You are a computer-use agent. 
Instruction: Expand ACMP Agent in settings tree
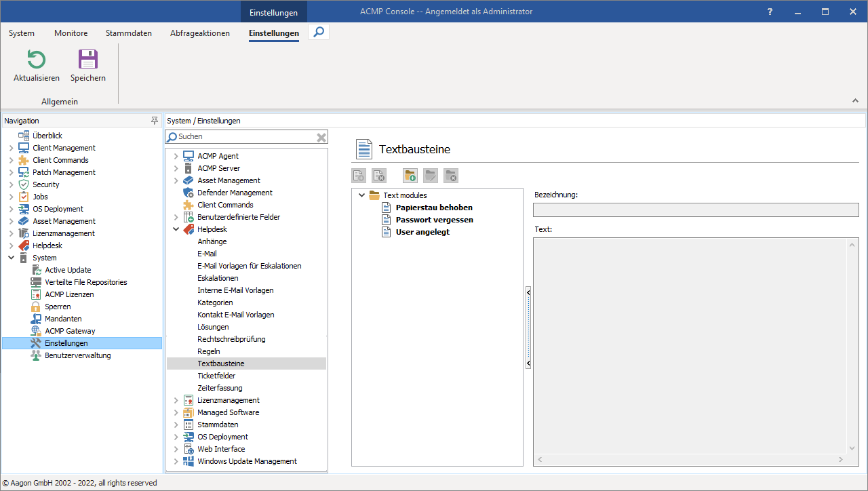coord(176,156)
